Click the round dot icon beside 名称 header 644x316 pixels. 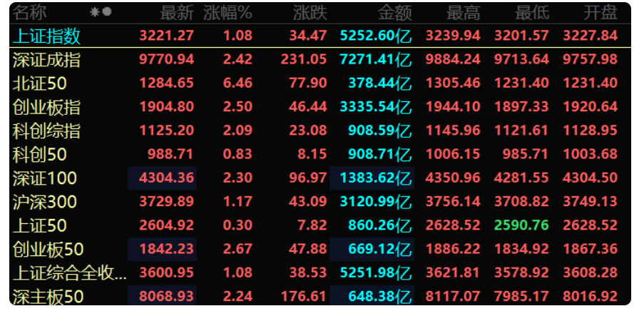click(107, 12)
